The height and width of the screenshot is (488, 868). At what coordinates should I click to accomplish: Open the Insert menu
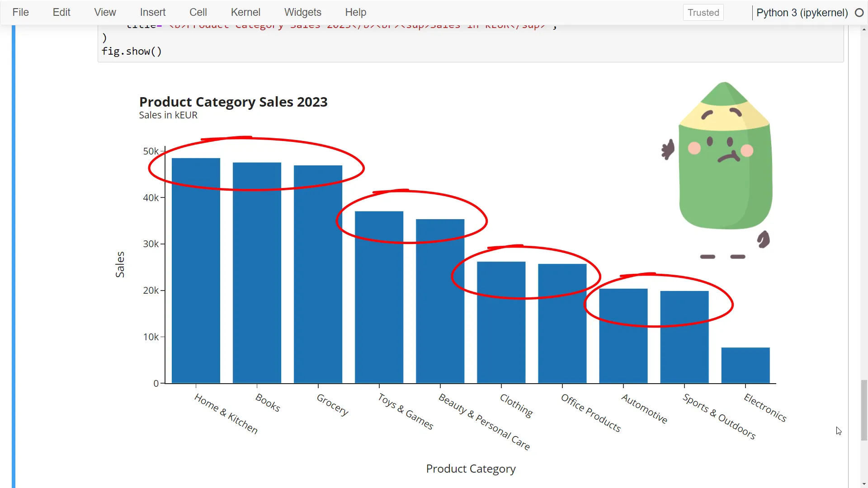coord(152,12)
